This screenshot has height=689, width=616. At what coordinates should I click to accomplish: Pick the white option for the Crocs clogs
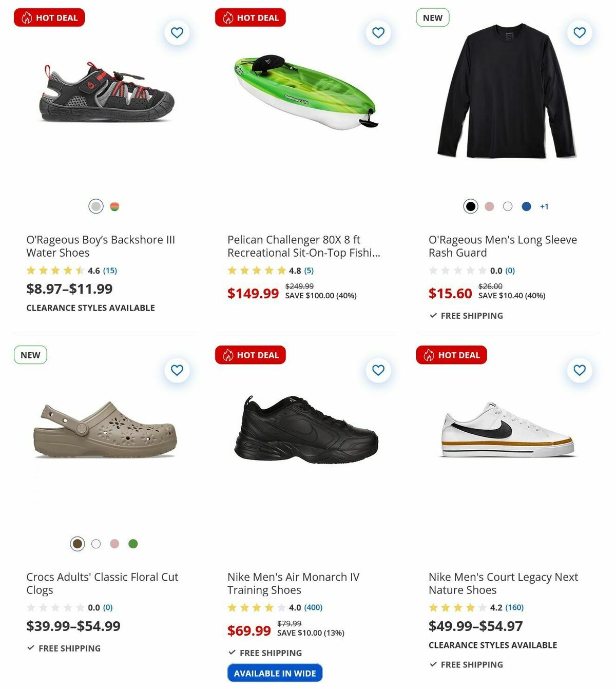click(96, 543)
